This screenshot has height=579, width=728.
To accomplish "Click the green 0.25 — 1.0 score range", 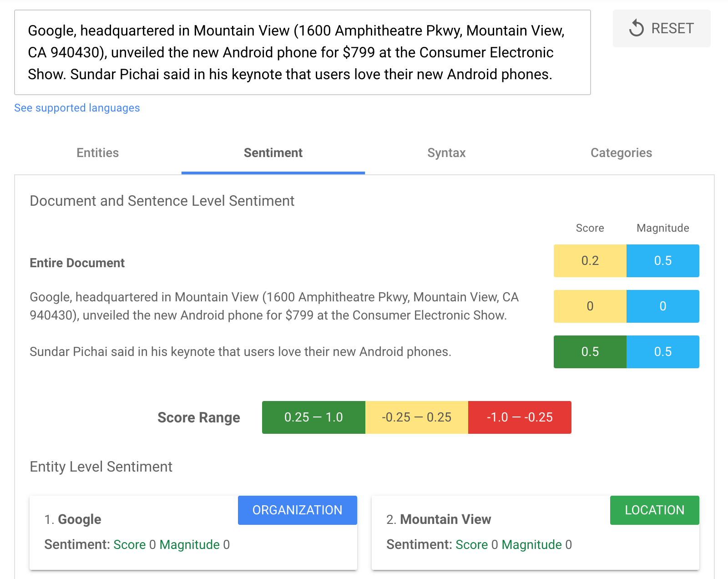I will (x=313, y=417).
